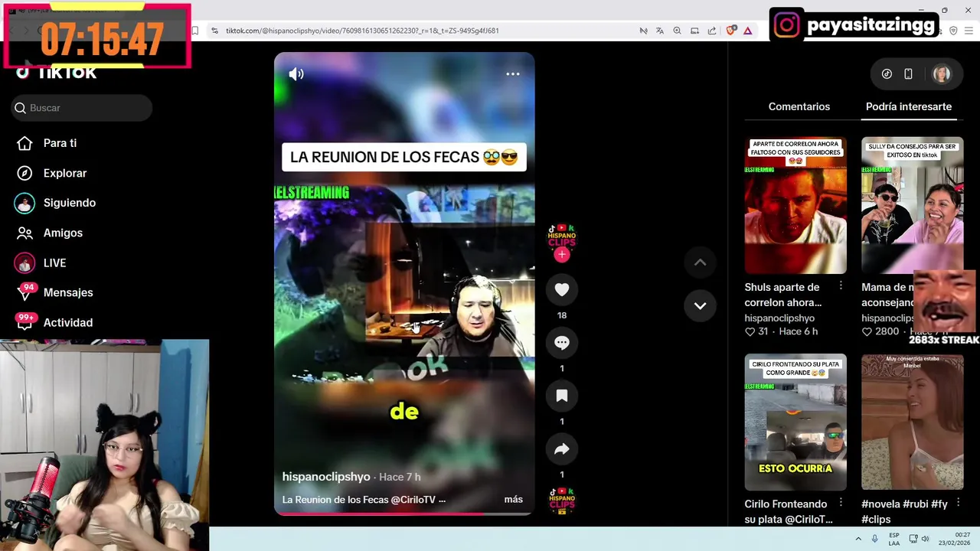The image size is (980, 551).
Task: Open Hispano Clips profile avatar
Action: point(562,236)
